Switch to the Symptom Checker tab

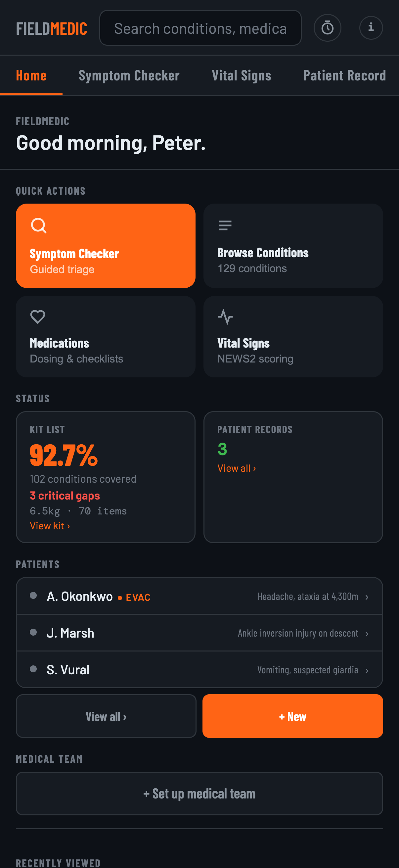(x=129, y=75)
